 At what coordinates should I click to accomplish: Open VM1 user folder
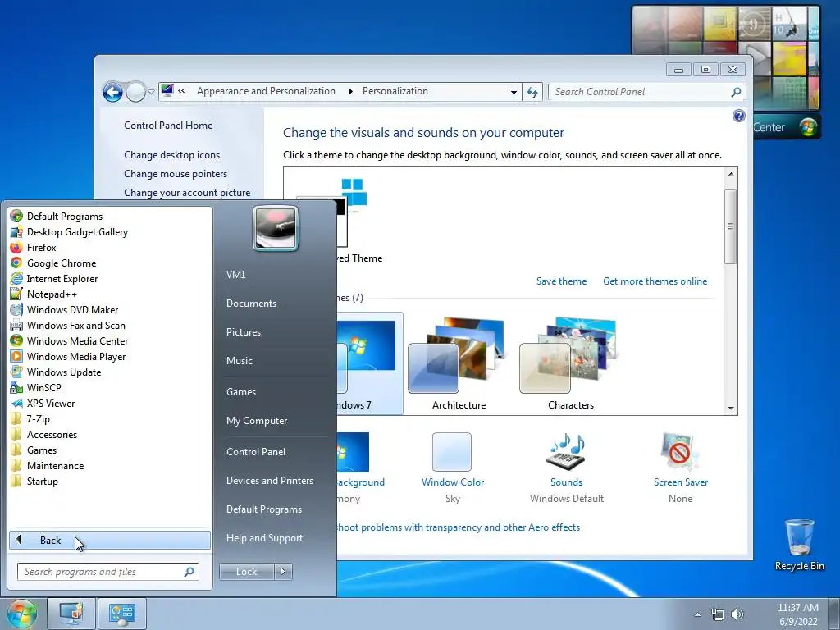[x=235, y=274]
